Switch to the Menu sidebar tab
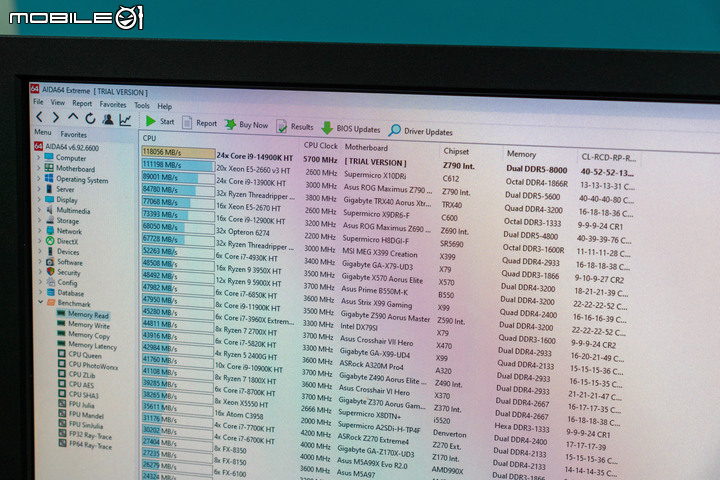 [43, 132]
